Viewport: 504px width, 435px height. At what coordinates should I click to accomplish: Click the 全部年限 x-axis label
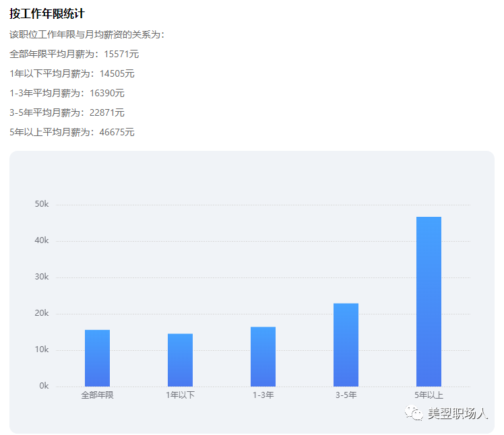(98, 395)
